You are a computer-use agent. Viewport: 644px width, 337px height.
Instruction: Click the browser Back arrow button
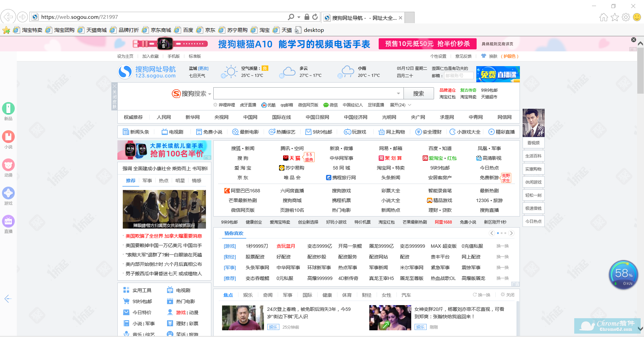click(x=8, y=16)
